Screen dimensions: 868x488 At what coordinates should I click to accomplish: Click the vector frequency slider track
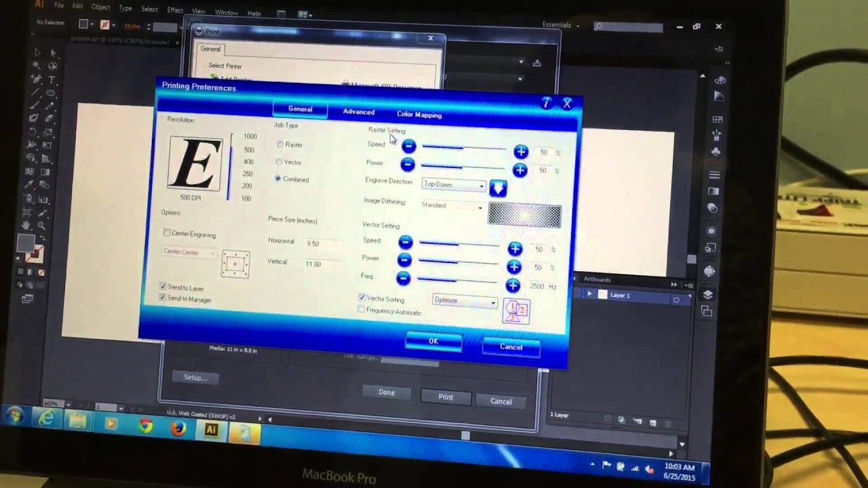point(458,281)
